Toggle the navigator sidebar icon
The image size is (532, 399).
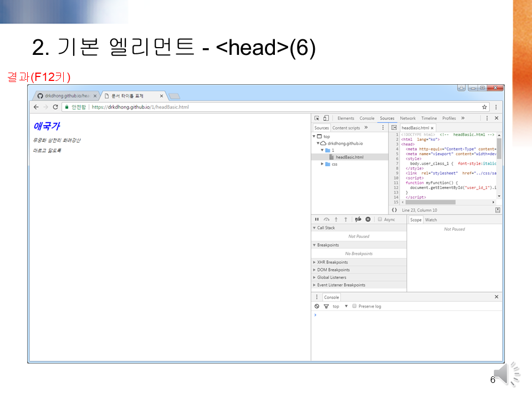pos(394,127)
